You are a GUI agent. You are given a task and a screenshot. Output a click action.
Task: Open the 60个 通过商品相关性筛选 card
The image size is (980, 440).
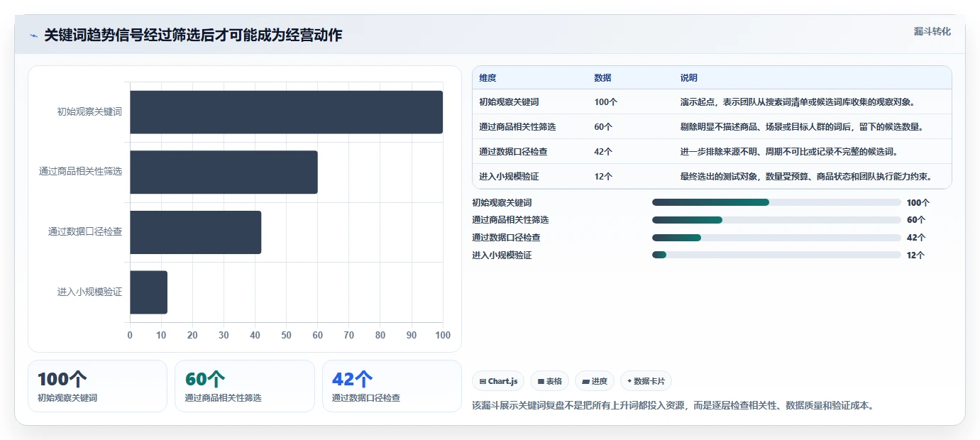[244, 386]
